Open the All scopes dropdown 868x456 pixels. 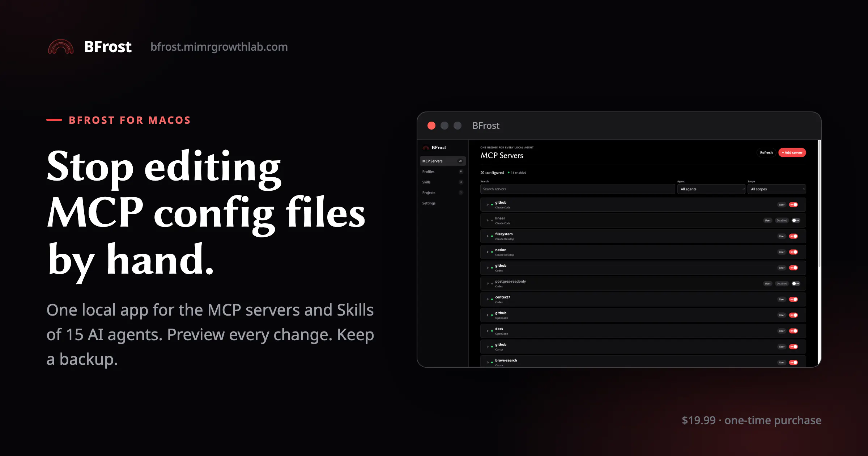(777, 189)
